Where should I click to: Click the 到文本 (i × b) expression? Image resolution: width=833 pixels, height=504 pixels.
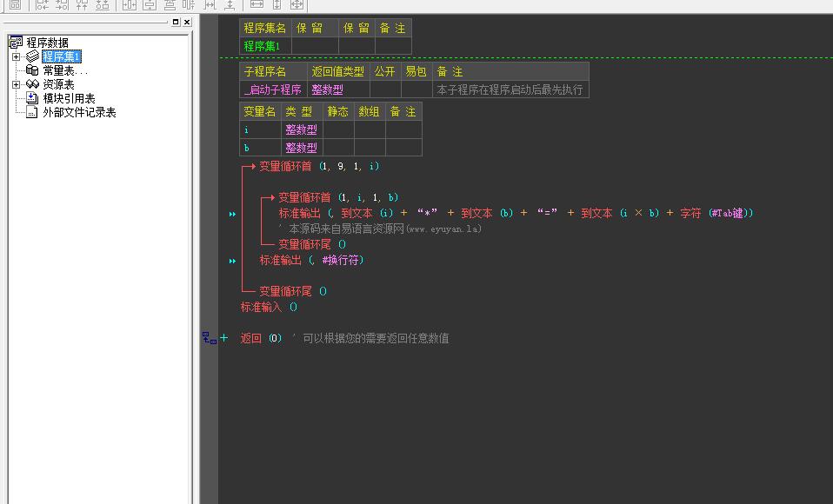pos(621,213)
